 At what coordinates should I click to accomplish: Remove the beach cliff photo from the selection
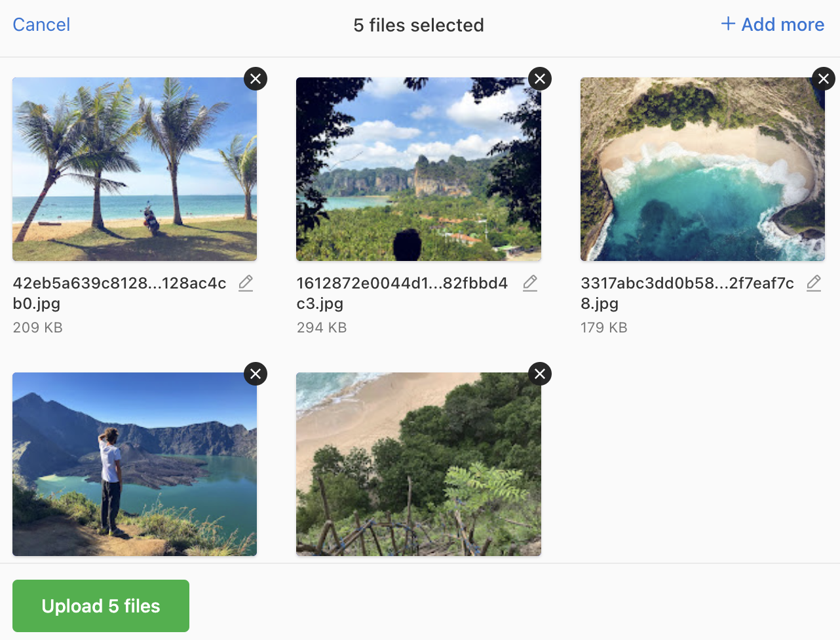[x=540, y=373]
